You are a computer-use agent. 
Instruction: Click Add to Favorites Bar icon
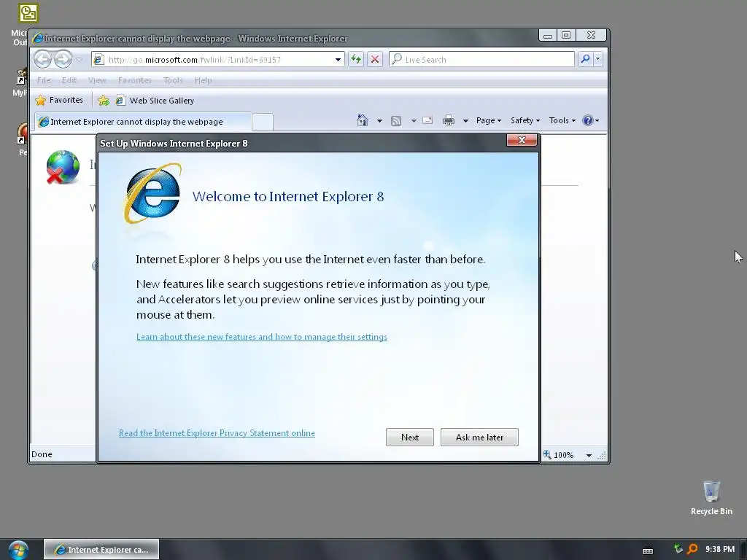click(x=104, y=101)
